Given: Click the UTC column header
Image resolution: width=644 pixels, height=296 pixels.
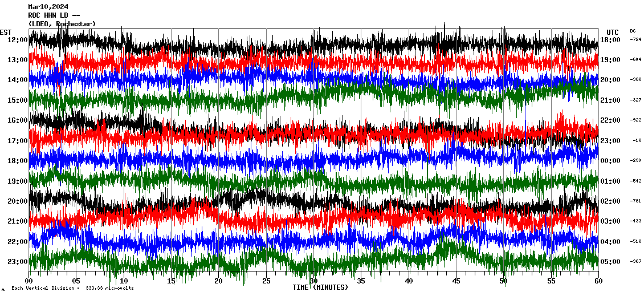Looking at the screenshot, I should pyautogui.click(x=612, y=32).
